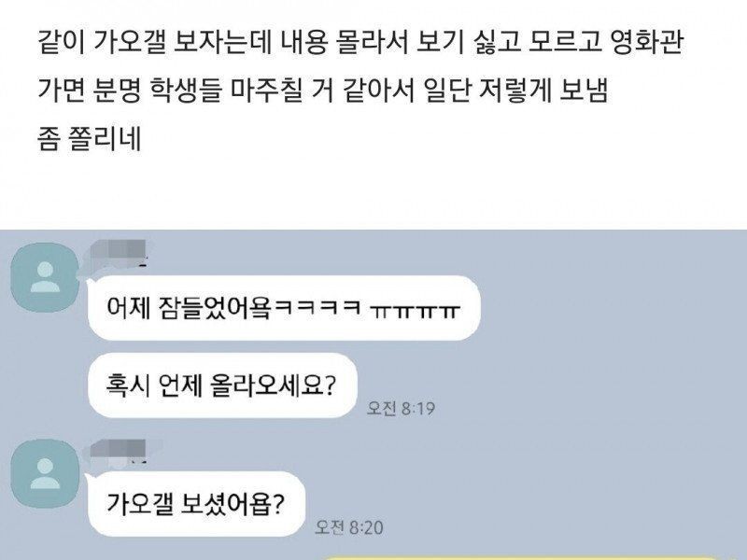Click the post line starting '가면 분명 학생들'
Viewport: 747px width, 560px height.
pyautogui.click(x=323, y=91)
